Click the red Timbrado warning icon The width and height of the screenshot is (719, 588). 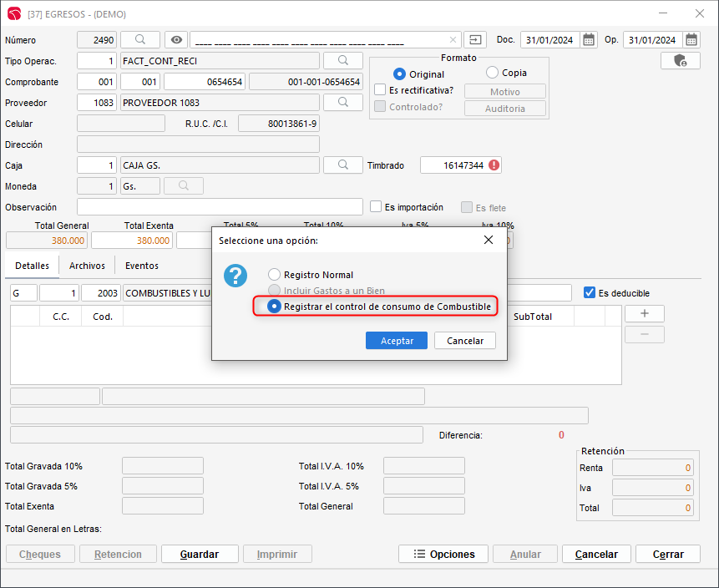point(494,165)
